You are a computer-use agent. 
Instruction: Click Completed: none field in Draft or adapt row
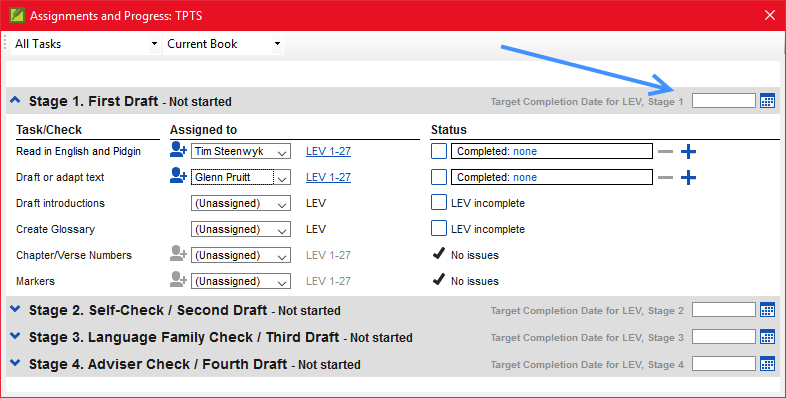(552, 177)
